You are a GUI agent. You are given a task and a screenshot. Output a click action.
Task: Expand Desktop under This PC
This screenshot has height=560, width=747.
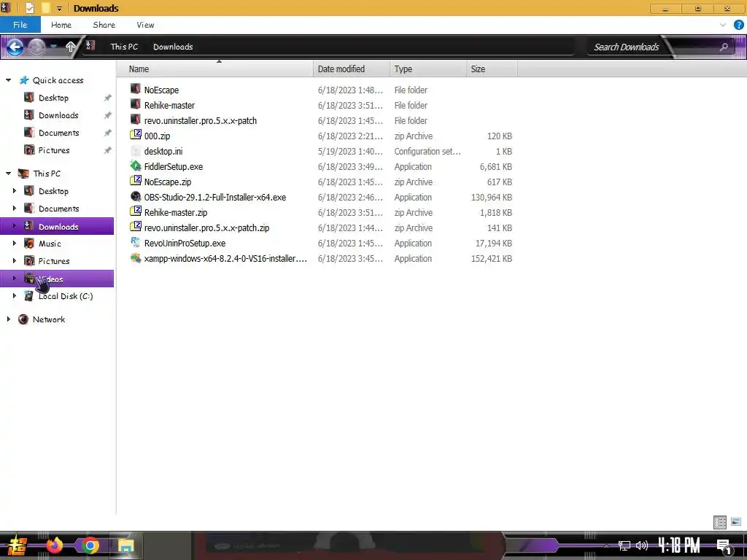pyautogui.click(x=15, y=190)
